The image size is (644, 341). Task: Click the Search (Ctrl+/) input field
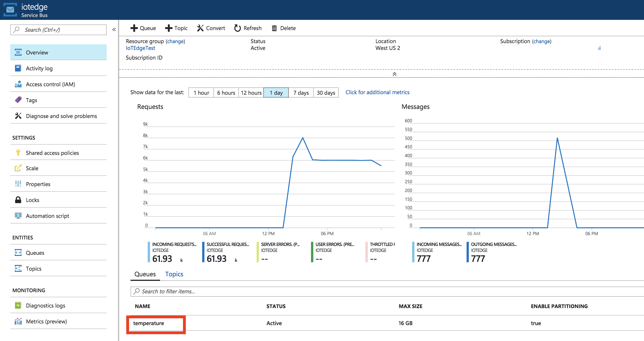(x=58, y=30)
